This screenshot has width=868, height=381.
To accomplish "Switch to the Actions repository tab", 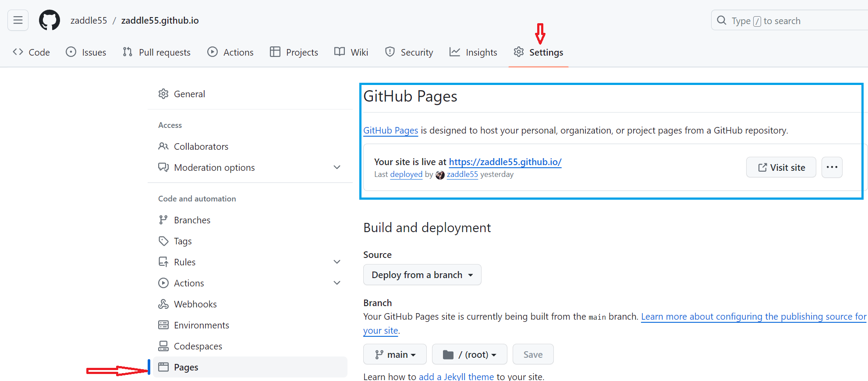I will 230,52.
